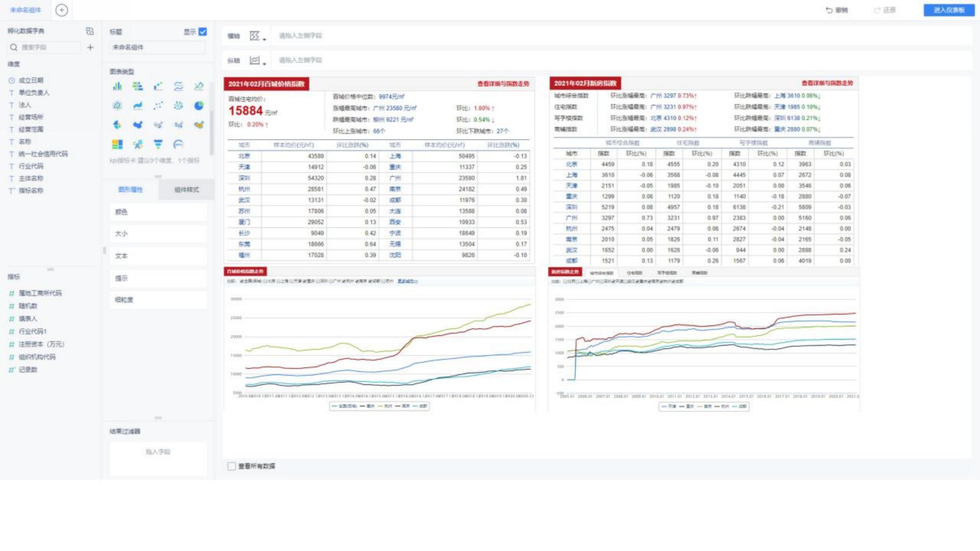Toggle 全国(百城) checkbox in price trend chart

[242, 281]
